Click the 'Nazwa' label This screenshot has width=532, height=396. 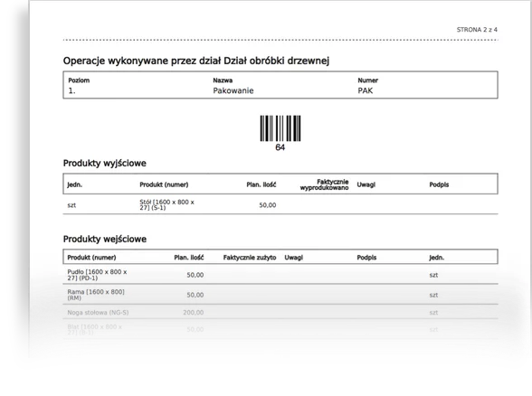point(223,80)
